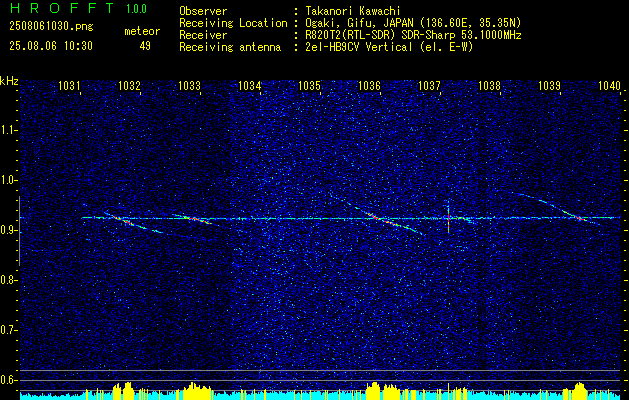Click the Receiver label
This screenshot has height=400, width=629.
[203, 35]
